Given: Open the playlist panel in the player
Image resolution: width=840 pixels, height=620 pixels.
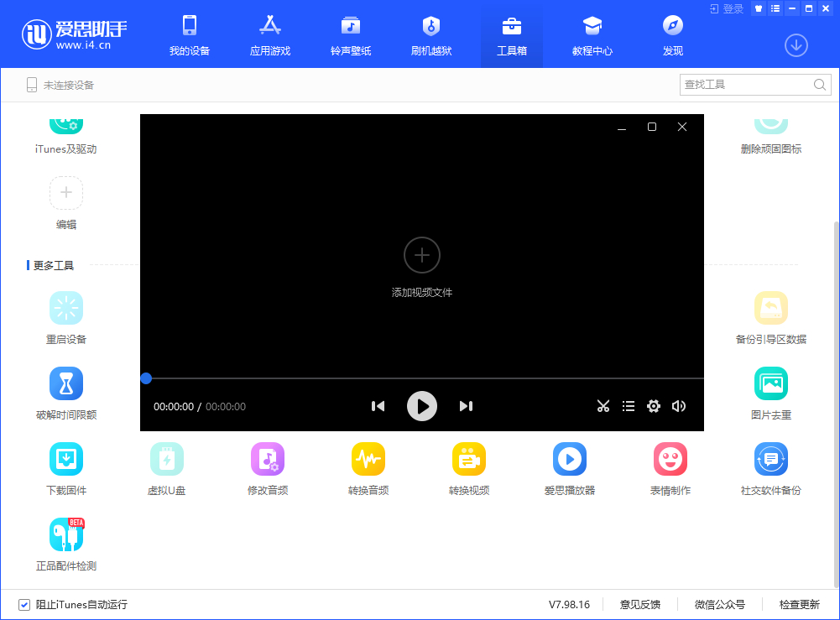Looking at the screenshot, I should (629, 406).
